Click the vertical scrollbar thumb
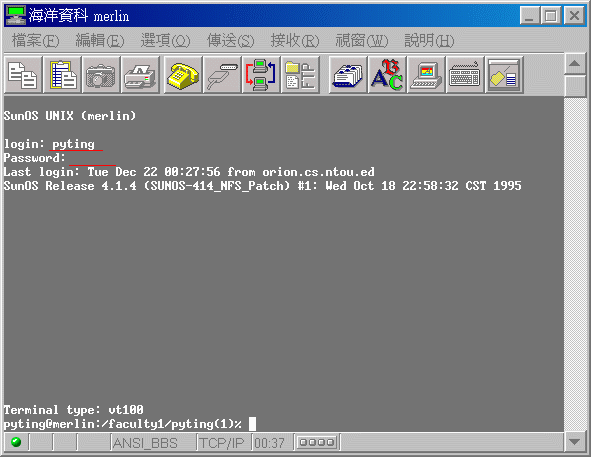This screenshot has width=591, height=457. point(574,85)
